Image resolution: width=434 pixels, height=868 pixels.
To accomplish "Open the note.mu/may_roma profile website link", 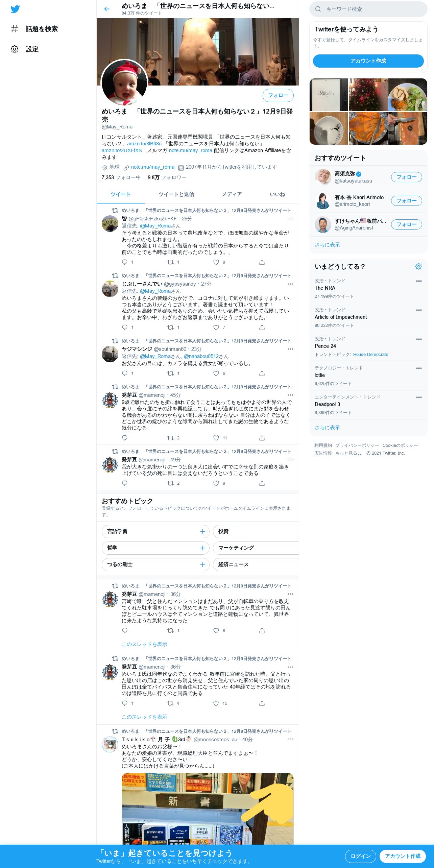I will click(153, 167).
